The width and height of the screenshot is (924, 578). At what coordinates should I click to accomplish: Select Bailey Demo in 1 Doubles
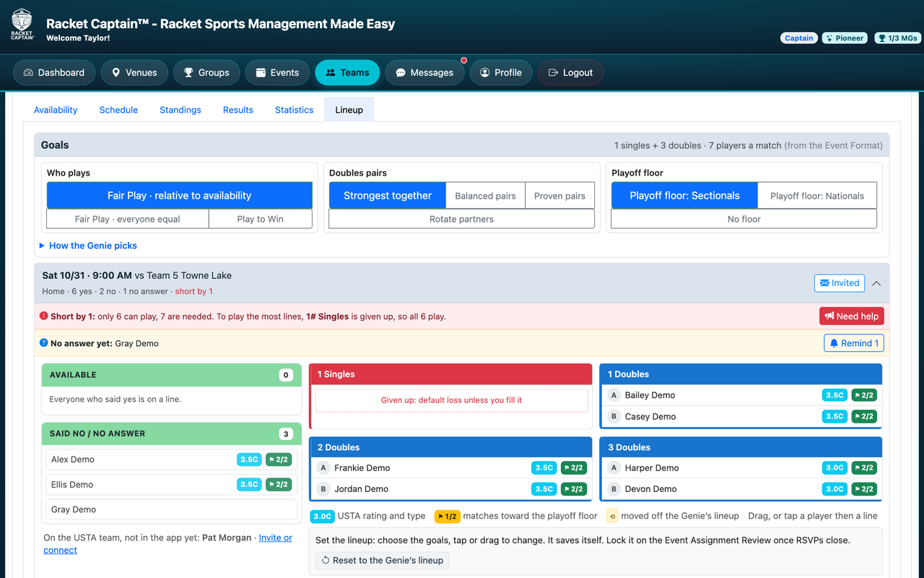coord(741,395)
